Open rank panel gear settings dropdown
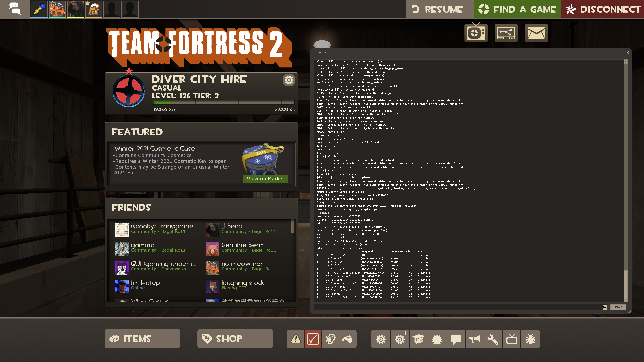The width and height of the screenshot is (644, 362). (x=289, y=80)
